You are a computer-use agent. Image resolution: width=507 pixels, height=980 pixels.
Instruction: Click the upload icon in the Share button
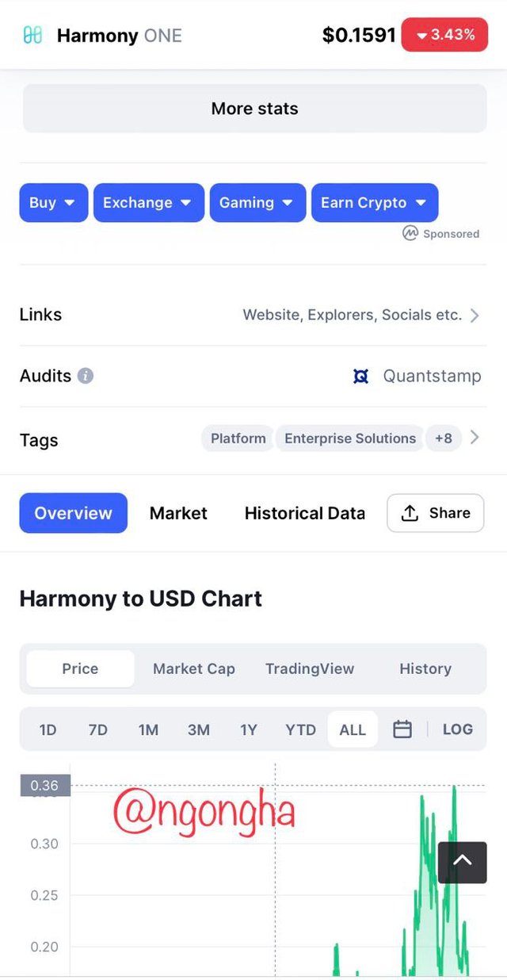tap(410, 513)
